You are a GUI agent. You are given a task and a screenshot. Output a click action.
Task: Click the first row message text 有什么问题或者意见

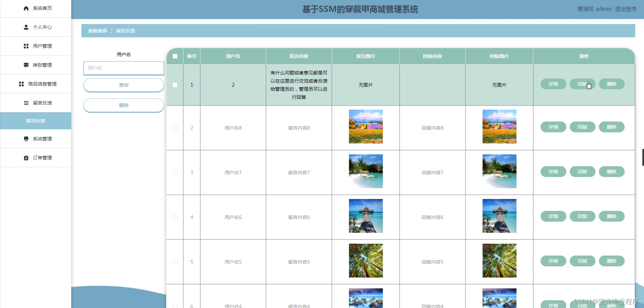tap(299, 85)
